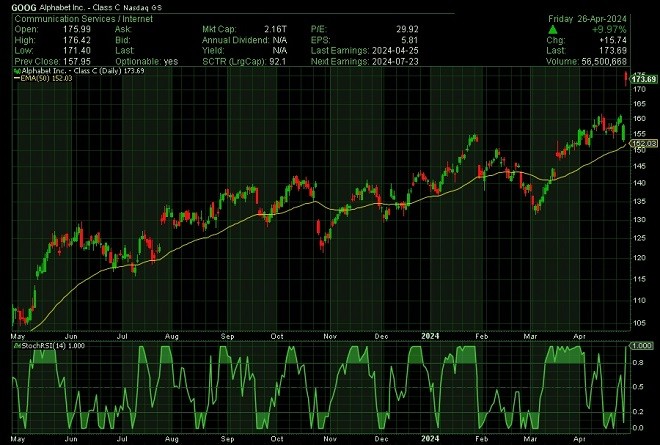
Task: Click the 0.2 level on the StochRSI axis
Action: (638, 412)
